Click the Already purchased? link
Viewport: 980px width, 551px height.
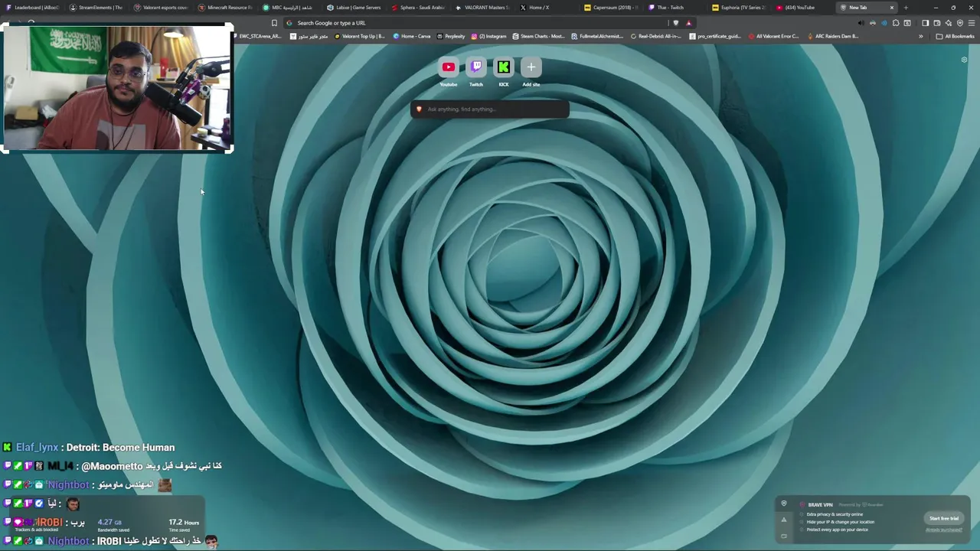click(x=944, y=530)
